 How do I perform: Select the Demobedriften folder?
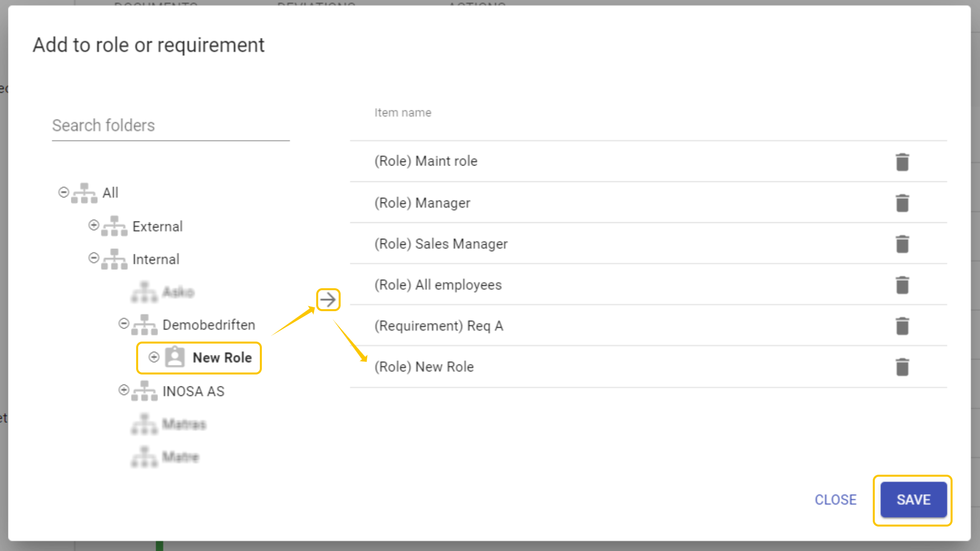208,325
